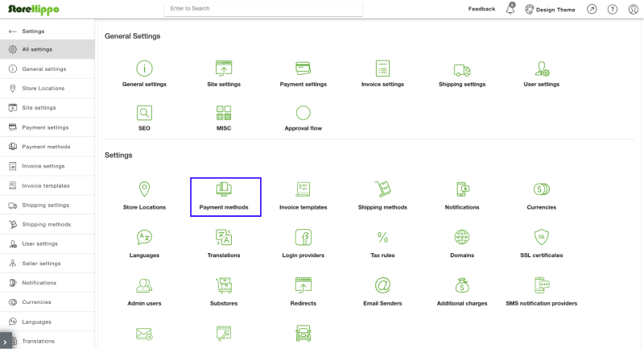
Task: Expand the collapsed sidebar arrow at bottom-left
Action: 6,341
